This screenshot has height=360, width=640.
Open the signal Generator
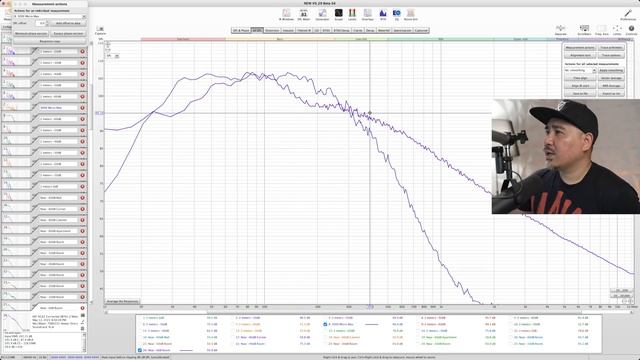322,15
